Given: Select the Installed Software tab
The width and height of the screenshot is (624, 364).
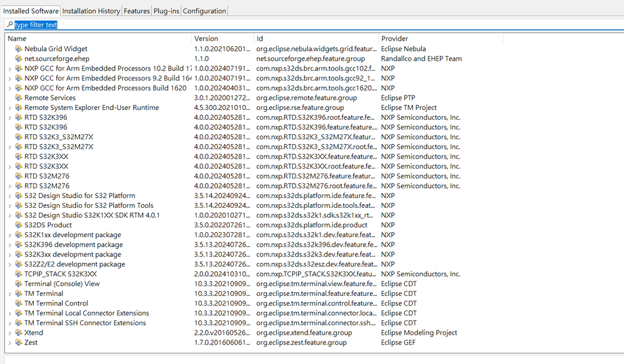Looking at the screenshot, I should pyautogui.click(x=31, y=11).
